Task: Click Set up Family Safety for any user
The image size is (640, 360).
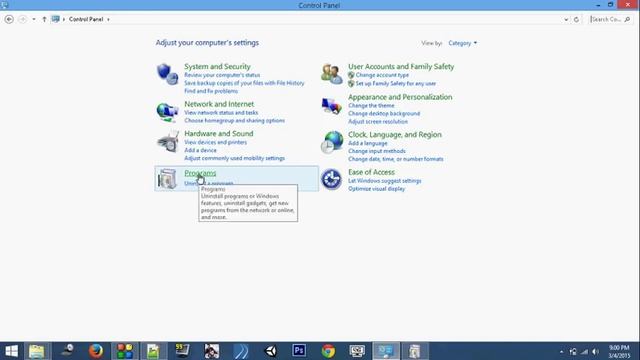Action: click(396, 83)
